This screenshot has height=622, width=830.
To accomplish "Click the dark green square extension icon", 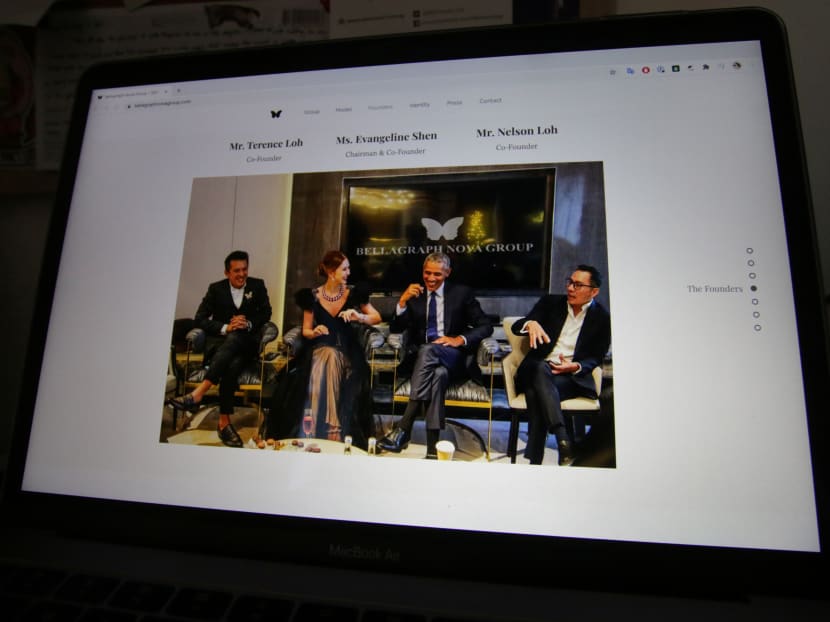I will (676, 68).
